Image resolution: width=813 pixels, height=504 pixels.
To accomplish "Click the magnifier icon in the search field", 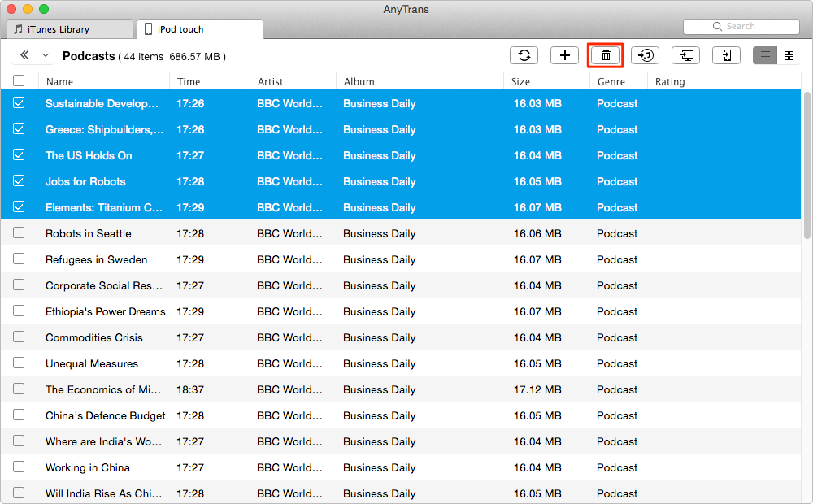I will pyautogui.click(x=717, y=27).
